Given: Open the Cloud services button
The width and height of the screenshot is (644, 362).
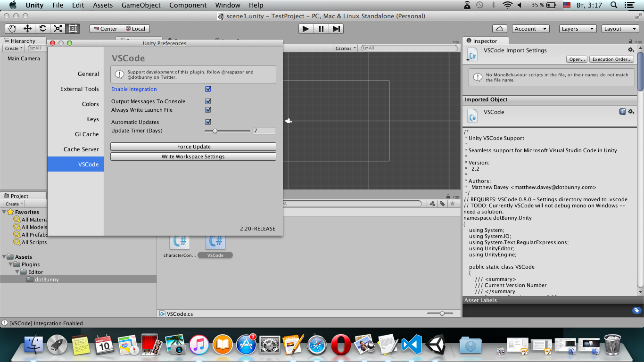Looking at the screenshot, I should [x=500, y=29].
